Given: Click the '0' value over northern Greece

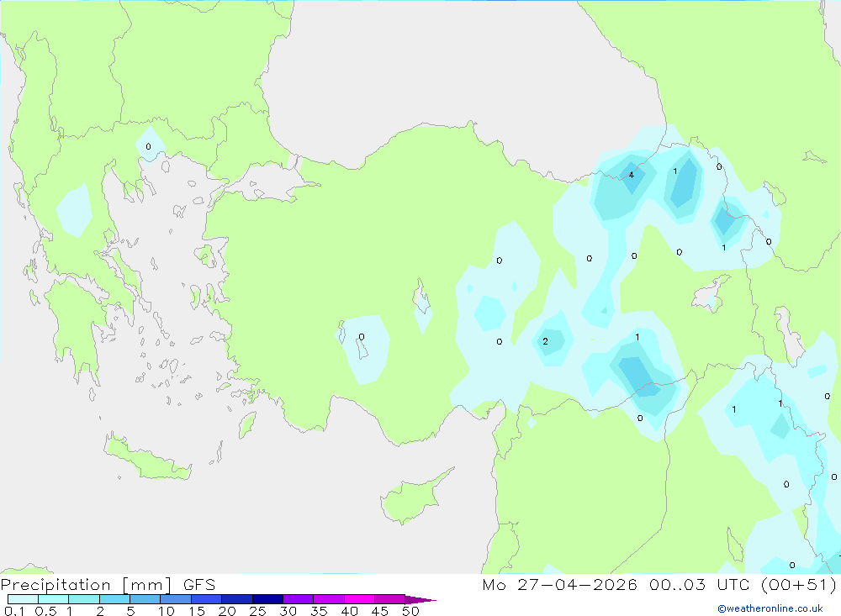Looking at the screenshot, I should [x=149, y=146].
